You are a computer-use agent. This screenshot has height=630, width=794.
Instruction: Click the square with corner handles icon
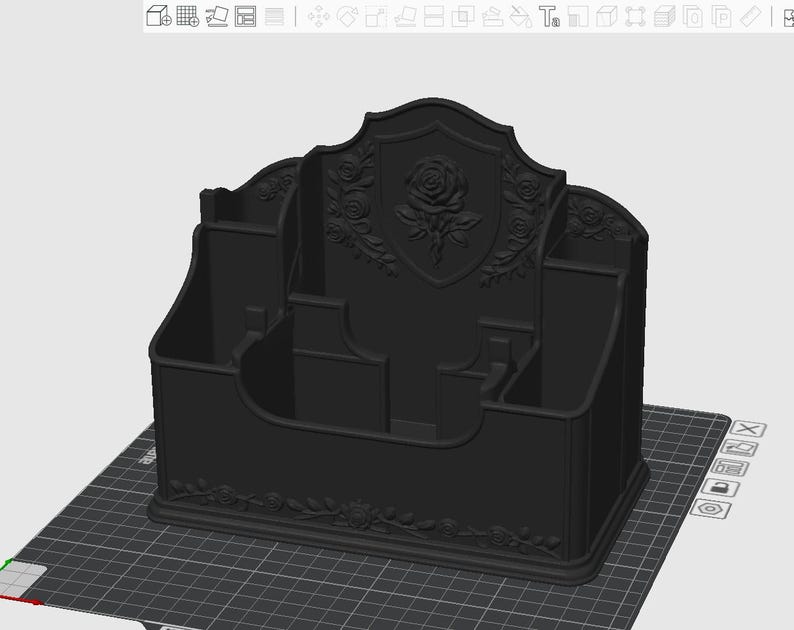tap(635, 17)
